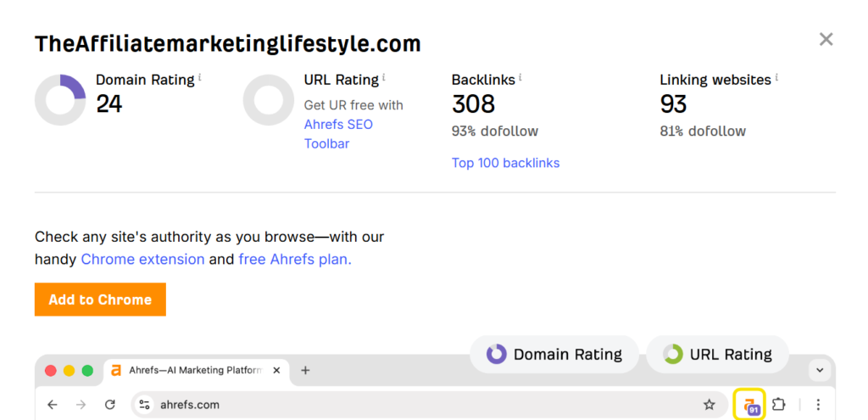Click the Domain Rating donut chart
The height and width of the screenshot is (420, 868).
(x=60, y=100)
